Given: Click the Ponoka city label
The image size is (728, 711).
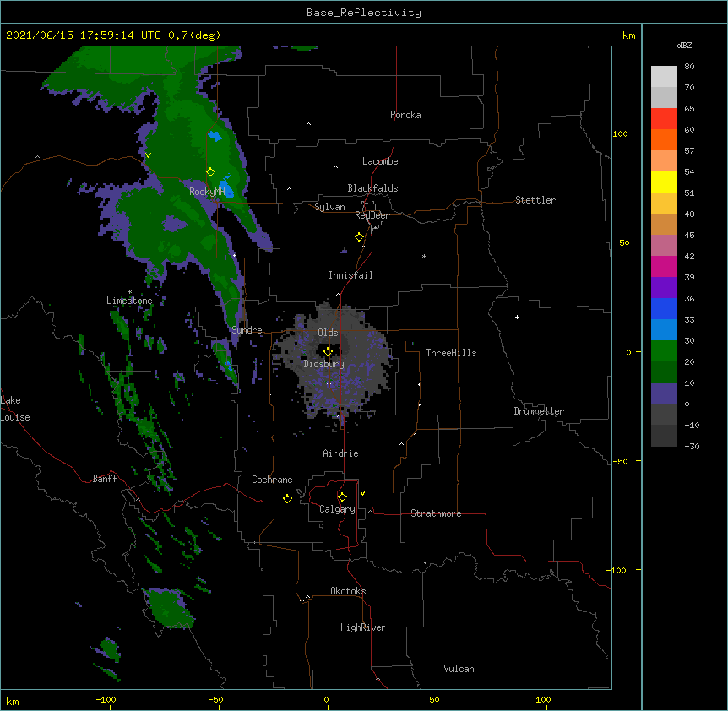Looking at the screenshot, I should tap(405, 115).
